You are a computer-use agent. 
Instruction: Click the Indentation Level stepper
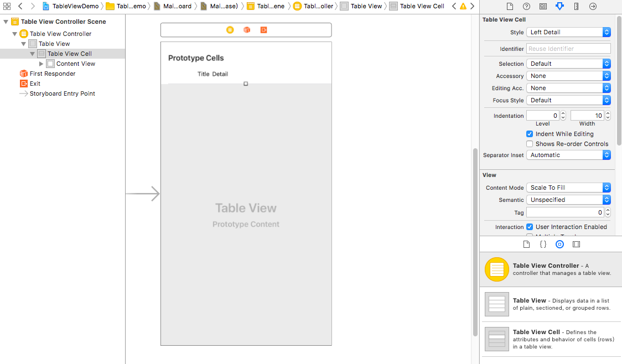click(x=563, y=116)
